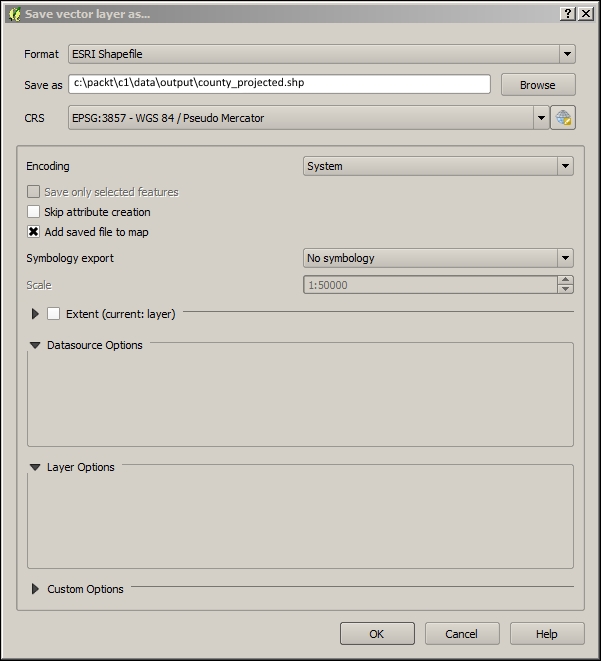
Task: Expand the Custom Options section
Action: click(x=35, y=589)
